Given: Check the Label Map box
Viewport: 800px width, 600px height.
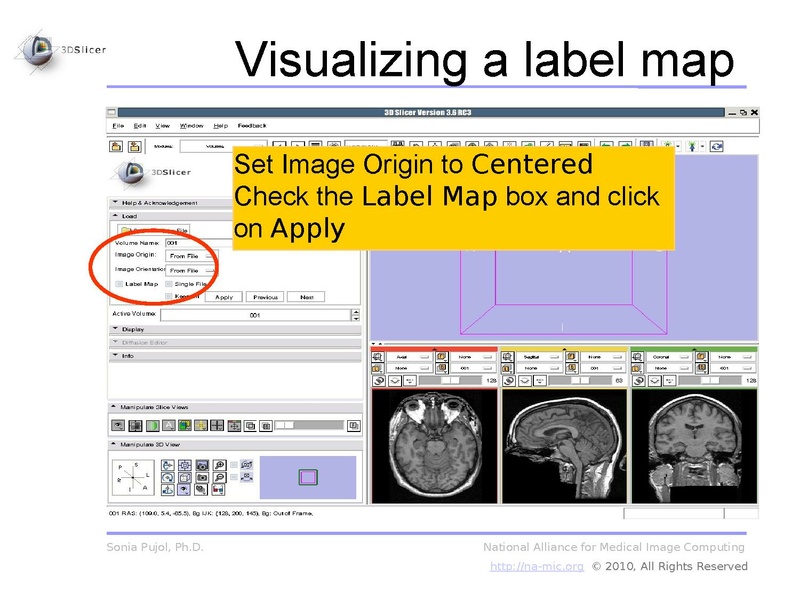Looking at the screenshot, I should tap(117, 283).
